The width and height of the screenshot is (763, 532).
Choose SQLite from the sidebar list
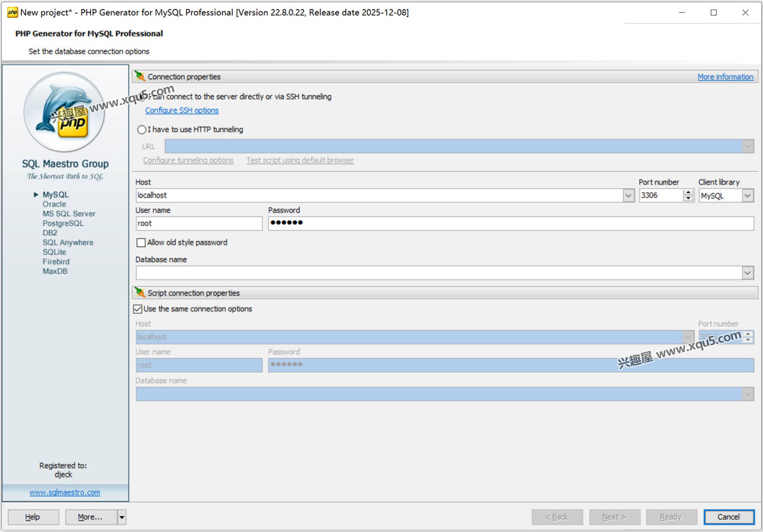tap(54, 252)
